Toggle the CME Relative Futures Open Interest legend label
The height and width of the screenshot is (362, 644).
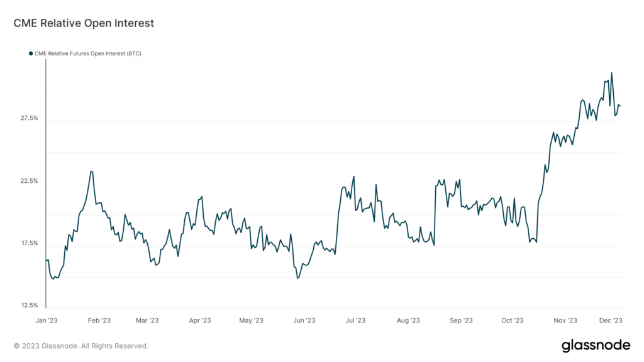pos(87,54)
